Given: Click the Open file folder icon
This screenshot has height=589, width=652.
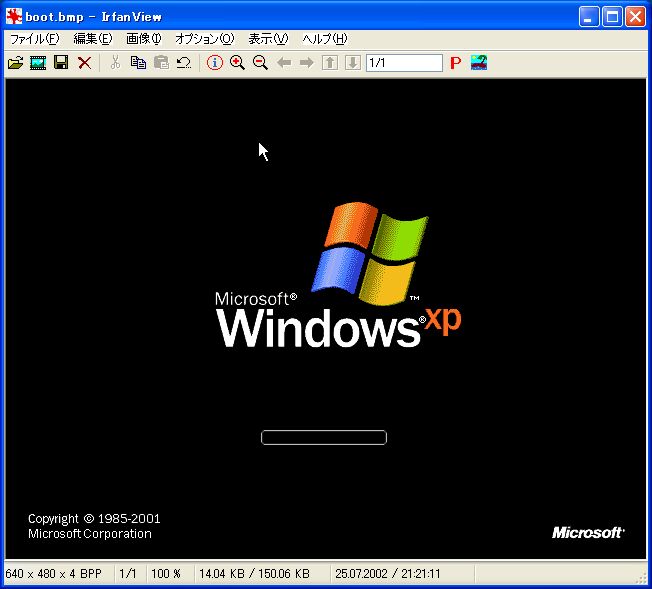Looking at the screenshot, I should click(15, 63).
